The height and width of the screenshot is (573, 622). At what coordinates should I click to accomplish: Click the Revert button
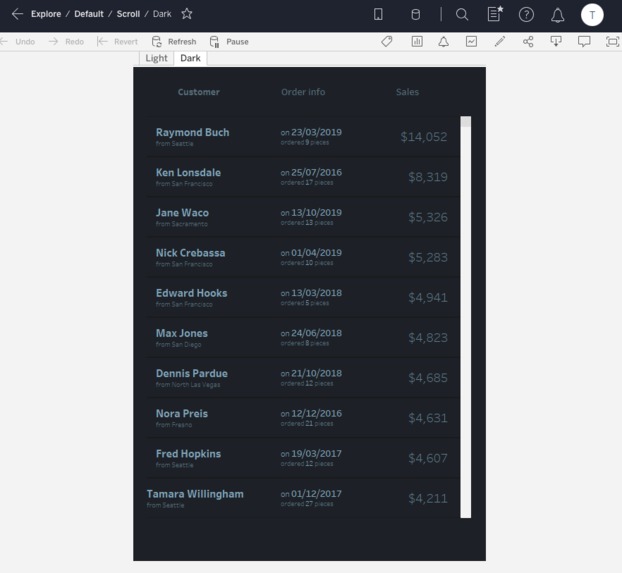point(117,42)
